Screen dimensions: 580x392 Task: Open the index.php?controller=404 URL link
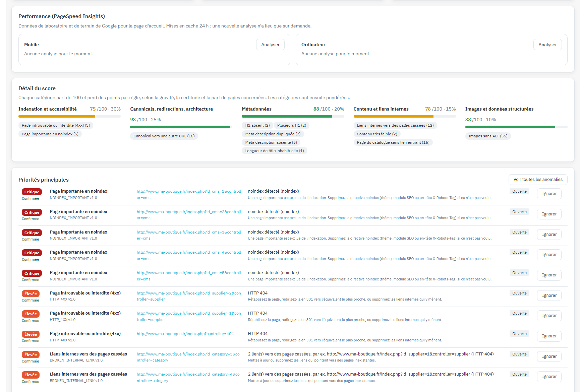pyautogui.click(x=185, y=334)
